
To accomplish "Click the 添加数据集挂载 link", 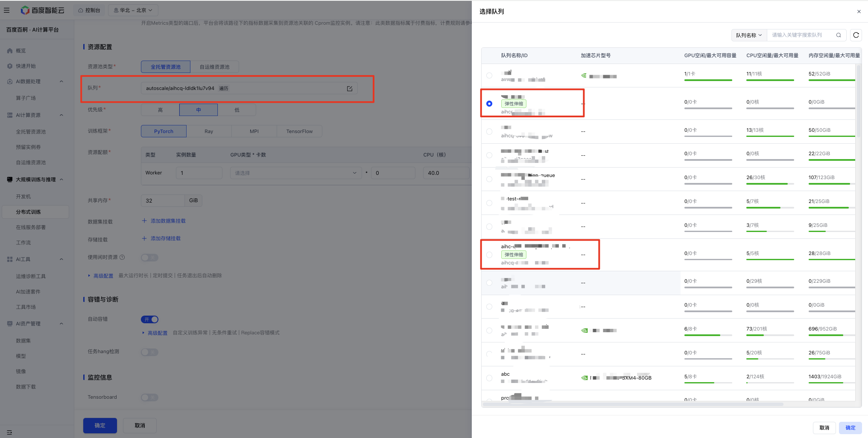I will pos(168,221).
